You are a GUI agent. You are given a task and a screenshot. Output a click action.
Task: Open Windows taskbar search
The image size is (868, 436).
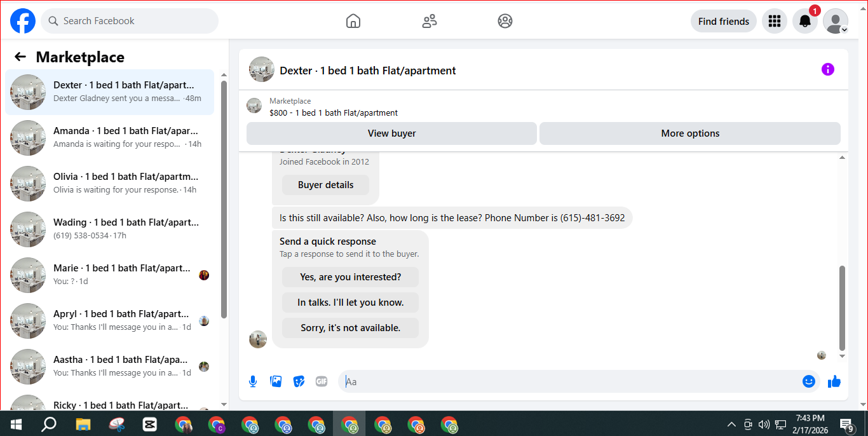coord(49,424)
